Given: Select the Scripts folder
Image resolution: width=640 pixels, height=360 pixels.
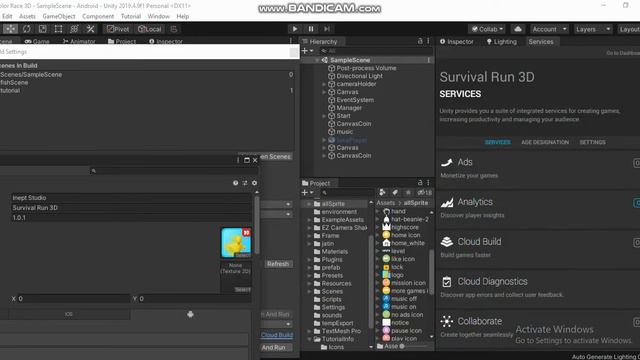Looking at the screenshot, I should click(331, 299).
